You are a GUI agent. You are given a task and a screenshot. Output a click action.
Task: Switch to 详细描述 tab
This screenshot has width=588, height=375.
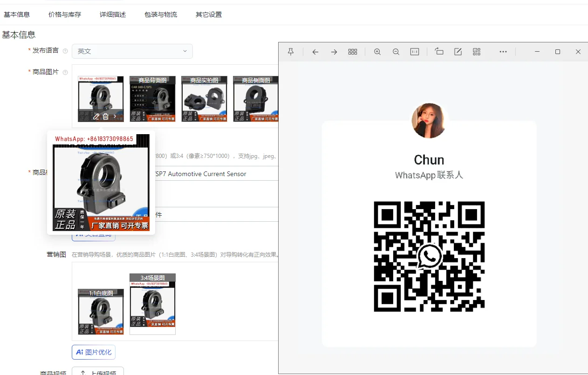point(113,14)
